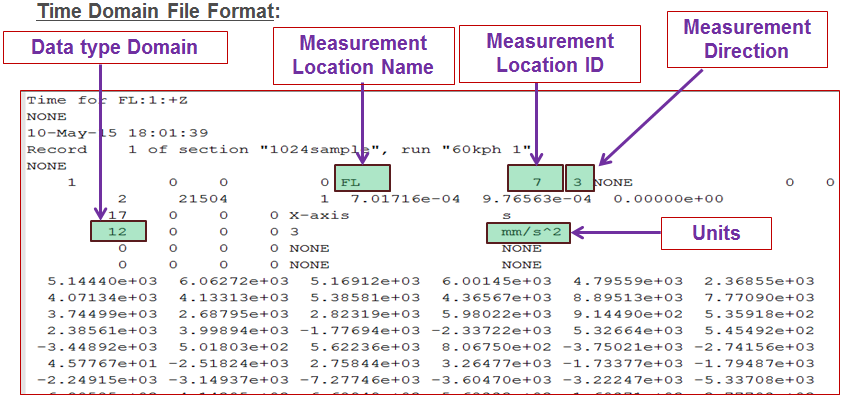This screenshot has height=398, width=843.
Task: Click the Time Domain File Format heading
Action: pos(158,11)
